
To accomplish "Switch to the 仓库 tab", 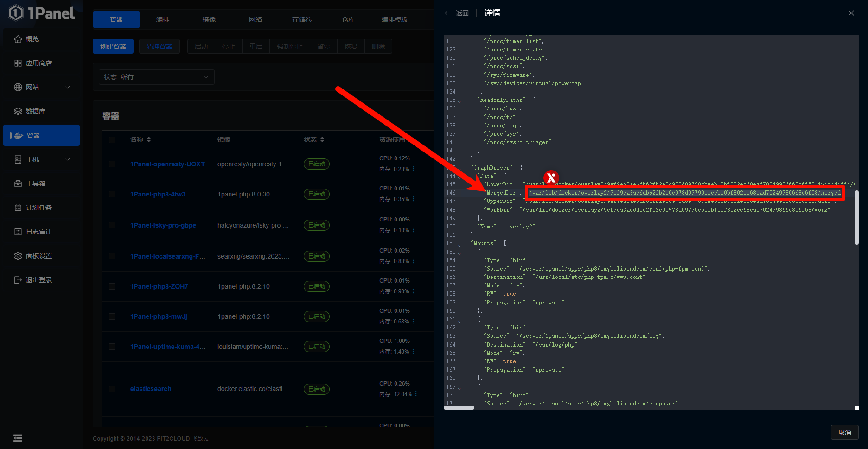I will coord(348,19).
